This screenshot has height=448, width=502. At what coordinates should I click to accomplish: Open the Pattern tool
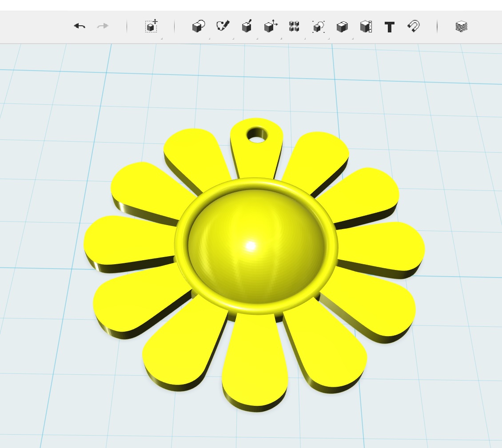[x=294, y=26]
